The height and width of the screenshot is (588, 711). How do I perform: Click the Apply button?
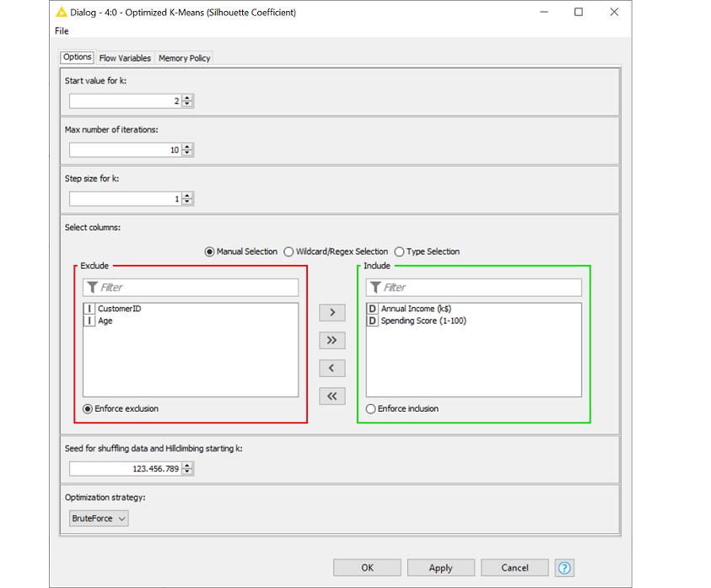(440, 567)
